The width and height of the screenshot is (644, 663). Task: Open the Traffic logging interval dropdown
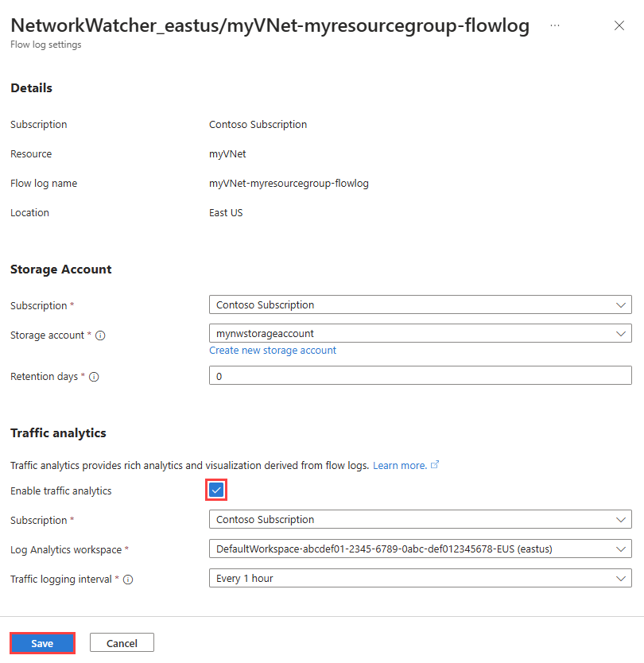click(421, 579)
